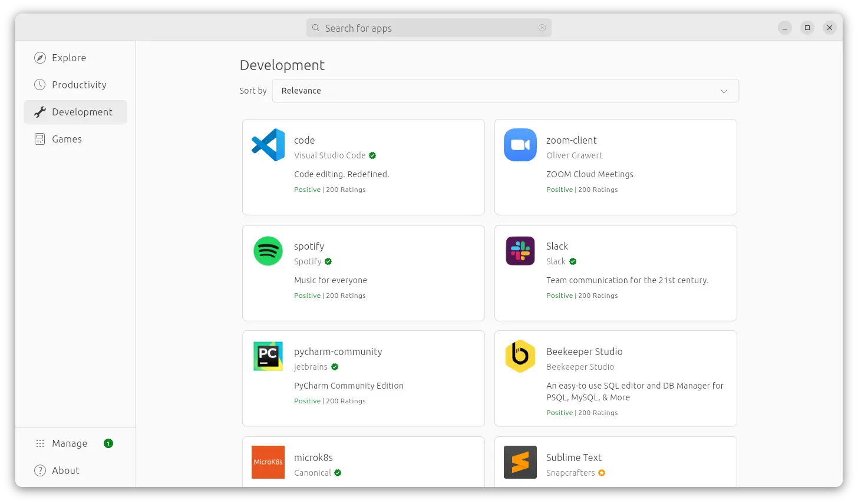Click the green Spotify logo icon

tap(268, 251)
